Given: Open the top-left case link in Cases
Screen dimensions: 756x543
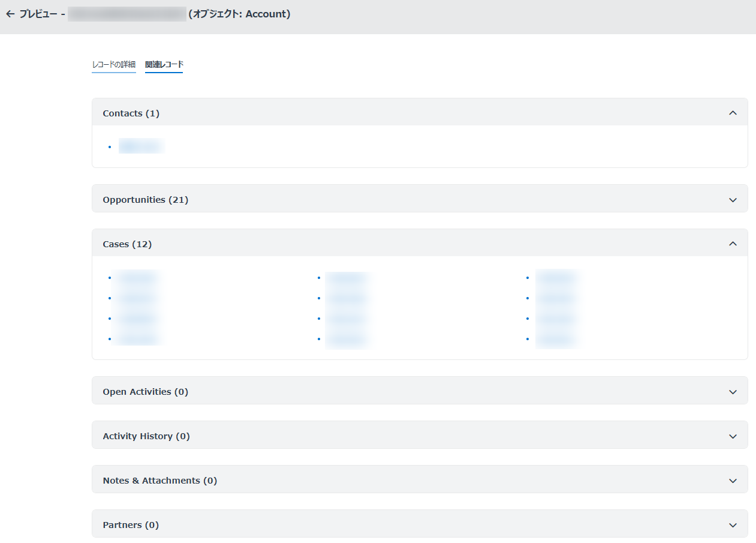Looking at the screenshot, I should [x=138, y=278].
